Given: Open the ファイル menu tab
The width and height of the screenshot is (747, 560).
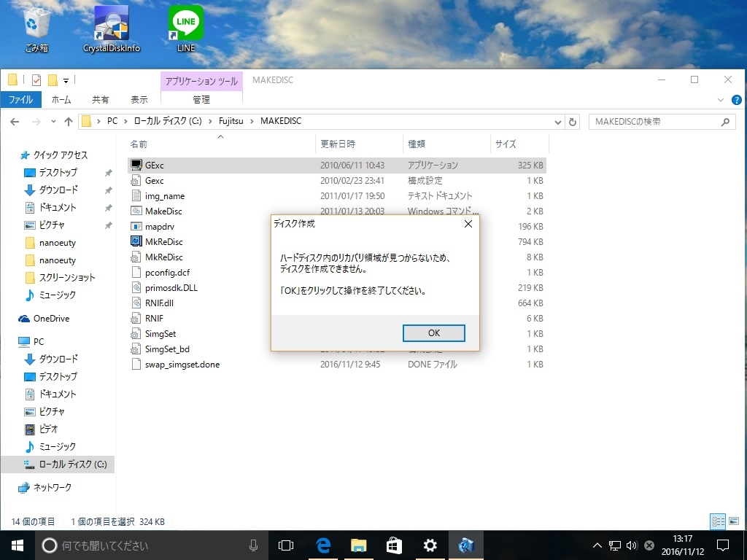Looking at the screenshot, I should pyautogui.click(x=20, y=99).
